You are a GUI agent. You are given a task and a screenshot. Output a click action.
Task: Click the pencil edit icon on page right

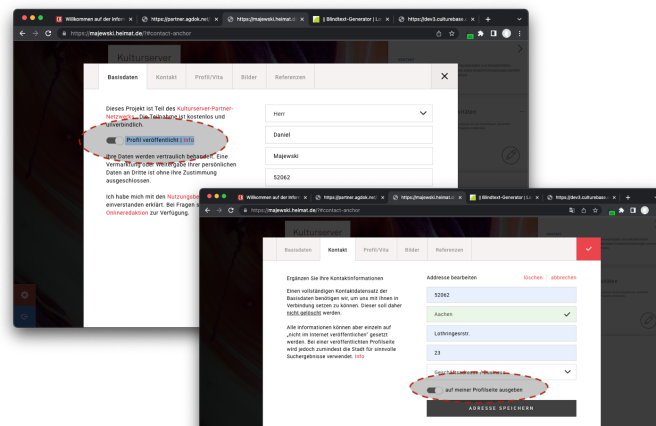click(x=510, y=155)
